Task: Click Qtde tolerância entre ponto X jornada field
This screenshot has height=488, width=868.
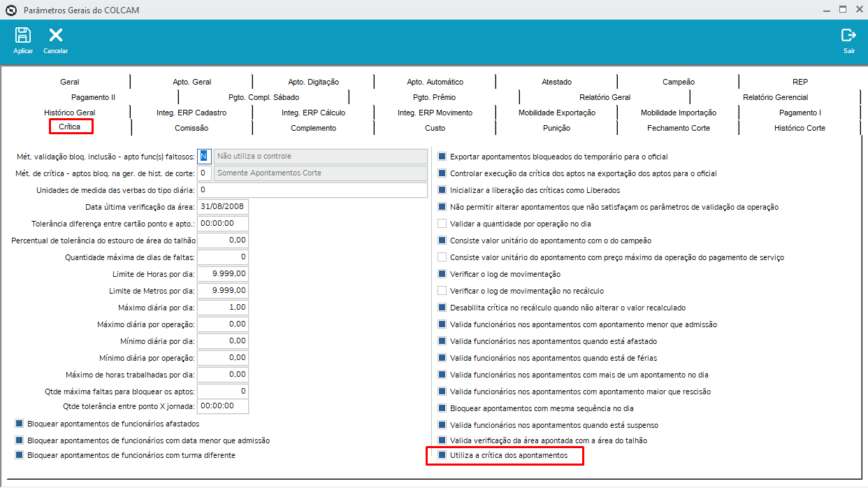Action: point(223,406)
